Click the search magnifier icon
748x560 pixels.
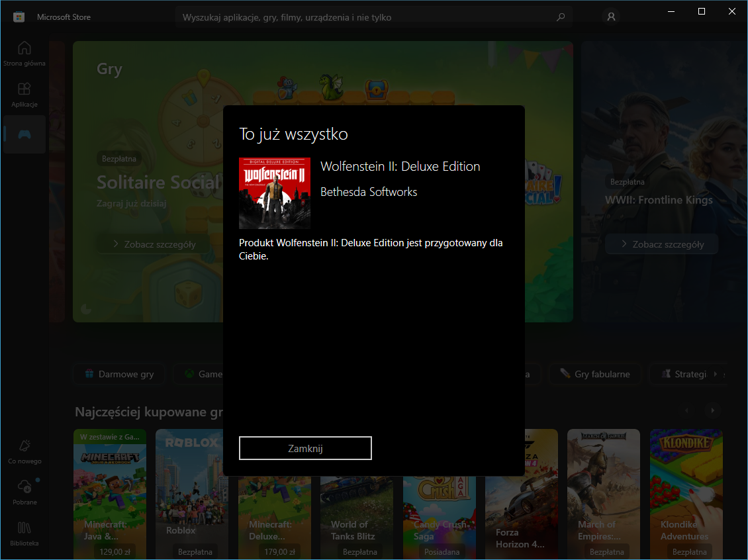pyautogui.click(x=561, y=17)
